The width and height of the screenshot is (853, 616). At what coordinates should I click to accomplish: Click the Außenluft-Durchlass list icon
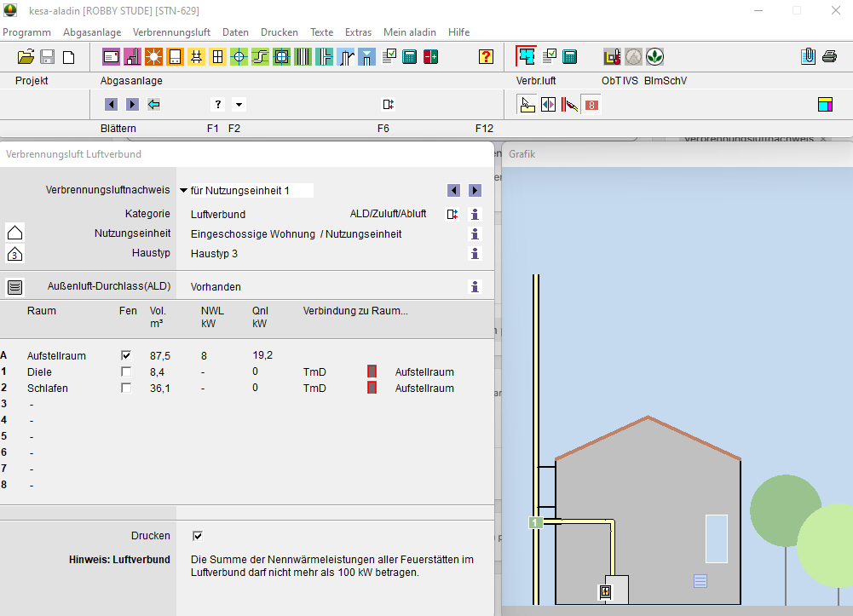pyautogui.click(x=14, y=287)
